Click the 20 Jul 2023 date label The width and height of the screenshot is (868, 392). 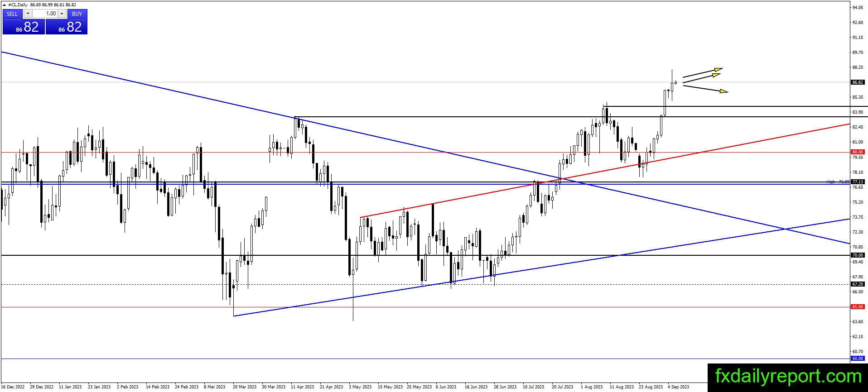pyautogui.click(x=563, y=387)
